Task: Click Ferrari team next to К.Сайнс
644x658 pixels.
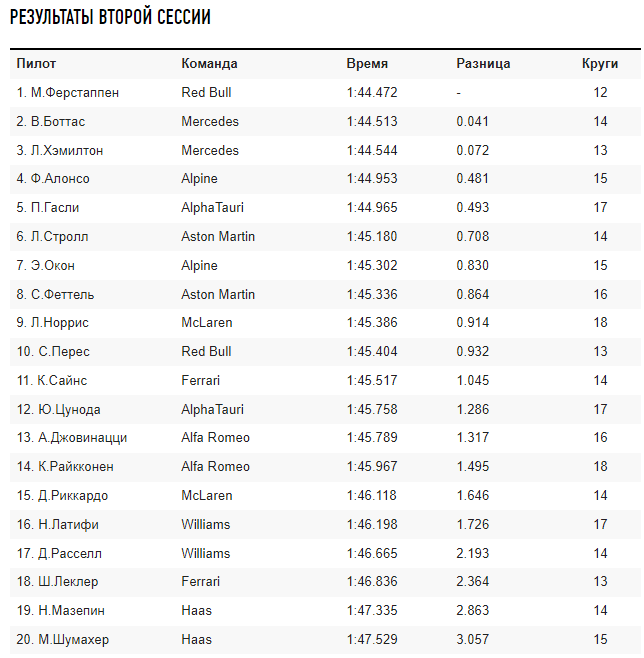Action: pos(200,381)
